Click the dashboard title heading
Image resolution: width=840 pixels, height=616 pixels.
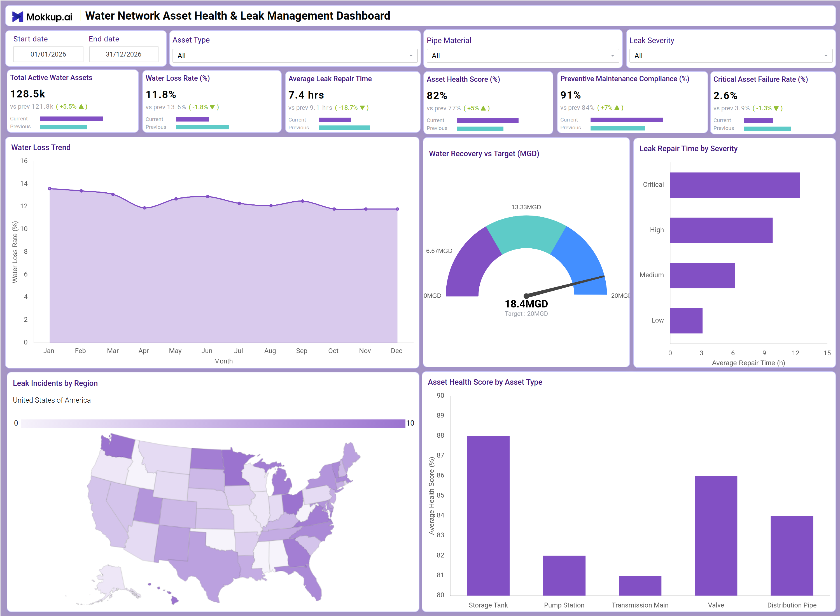pos(237,16)
